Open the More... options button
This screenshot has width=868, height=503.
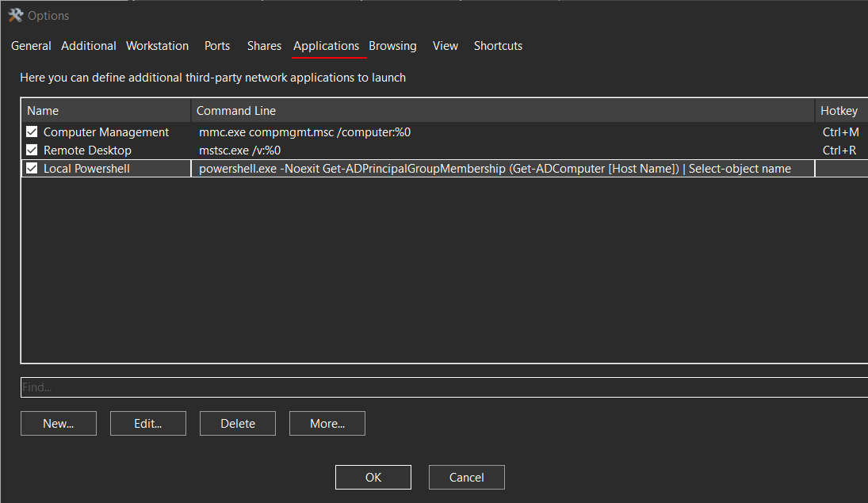[327, 423]
